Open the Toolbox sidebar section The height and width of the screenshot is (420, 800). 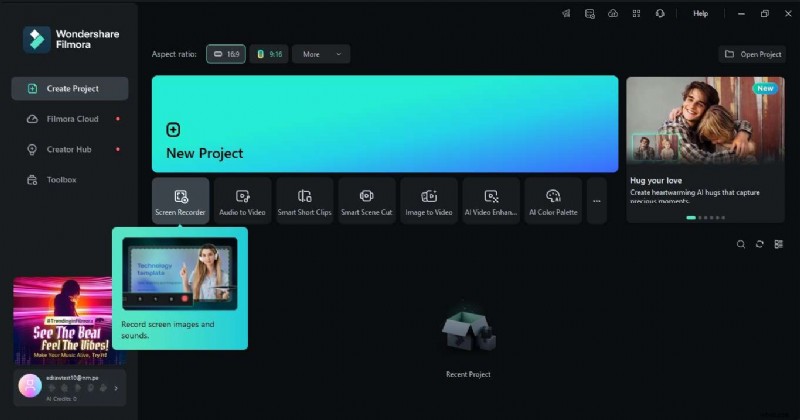click(61, 180)
